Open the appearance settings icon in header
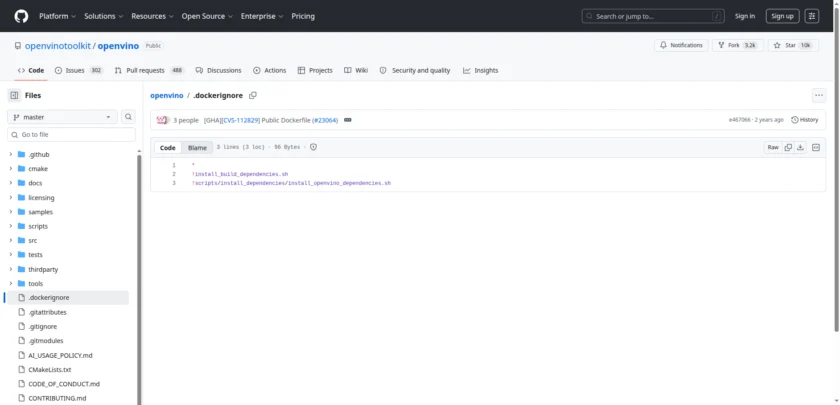This screenshot has width=840, height=405. pyautogui.click(x=812, y=16)
